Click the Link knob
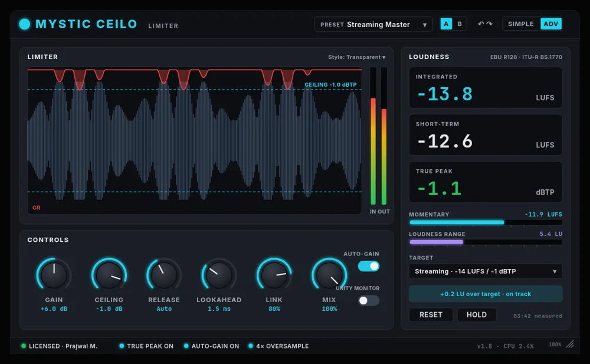The image size is (590, 364). tap(274, 275)
